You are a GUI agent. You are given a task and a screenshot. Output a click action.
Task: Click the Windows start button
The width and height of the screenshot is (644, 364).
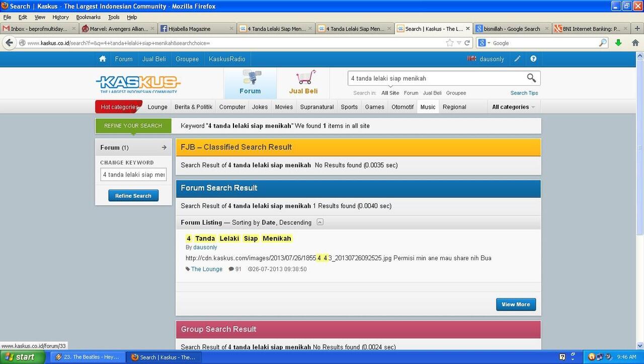coord(23,357)
